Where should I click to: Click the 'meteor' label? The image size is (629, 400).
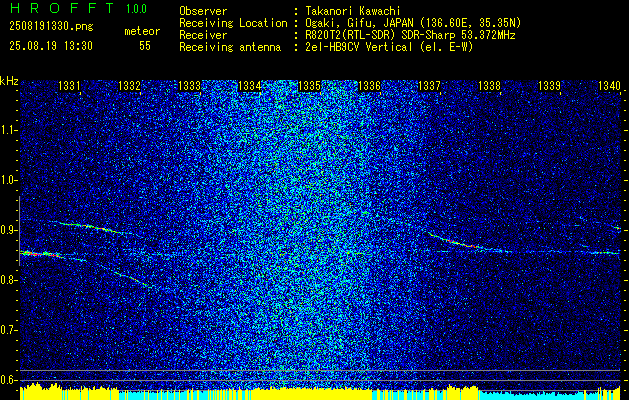(x=142, y=31)
